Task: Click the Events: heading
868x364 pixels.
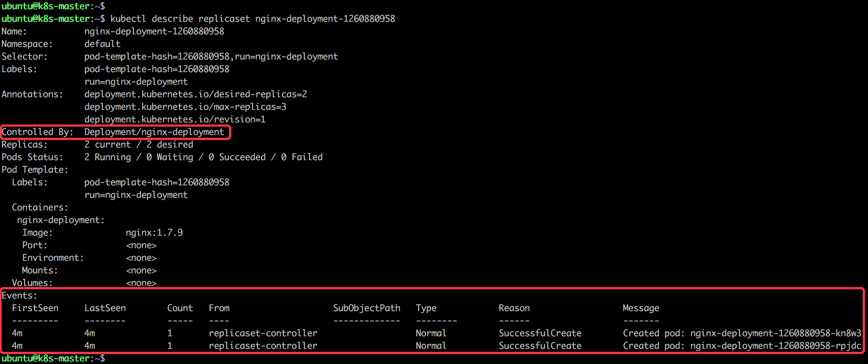Action: (x=20, y=296)
